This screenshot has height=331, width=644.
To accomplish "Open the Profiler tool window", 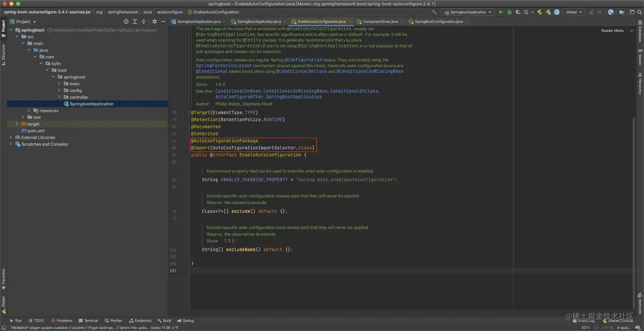I will (x=113, y=321).
